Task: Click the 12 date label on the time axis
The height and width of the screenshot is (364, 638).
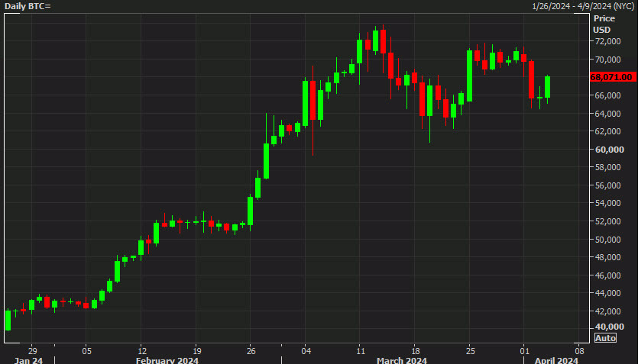Action: point(141,351)
